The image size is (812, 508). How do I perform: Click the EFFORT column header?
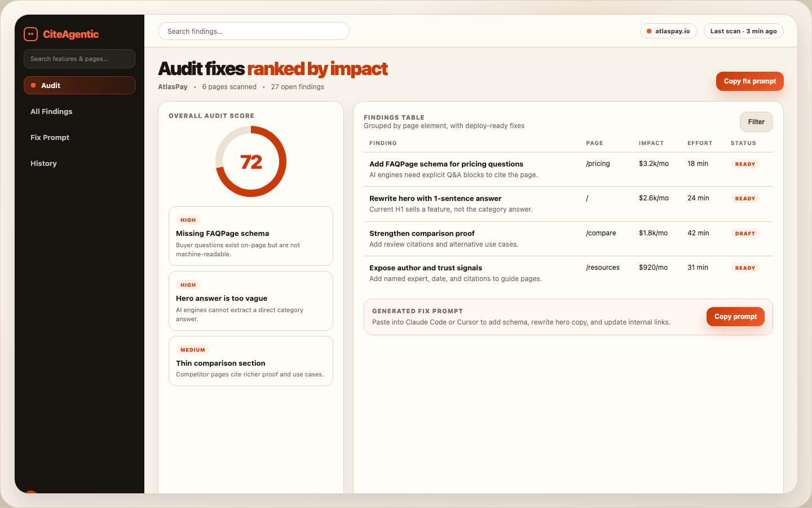pyautogui.click(x=700, y=143)
